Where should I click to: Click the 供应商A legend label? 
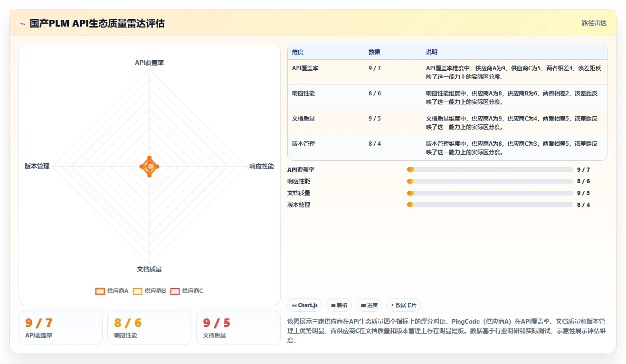pos(118,291)
